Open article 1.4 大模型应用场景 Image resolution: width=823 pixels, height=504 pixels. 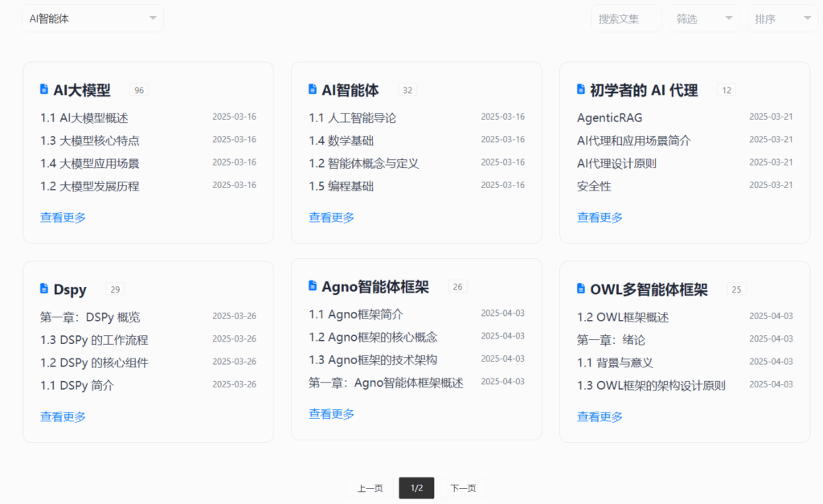pyautogui.click(x=90, y=163)
